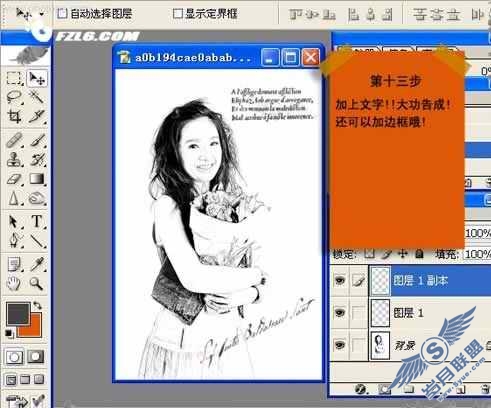The image size is (491, 408).
Task: Select the Healing Brush tool
Action: pos(14,140)
